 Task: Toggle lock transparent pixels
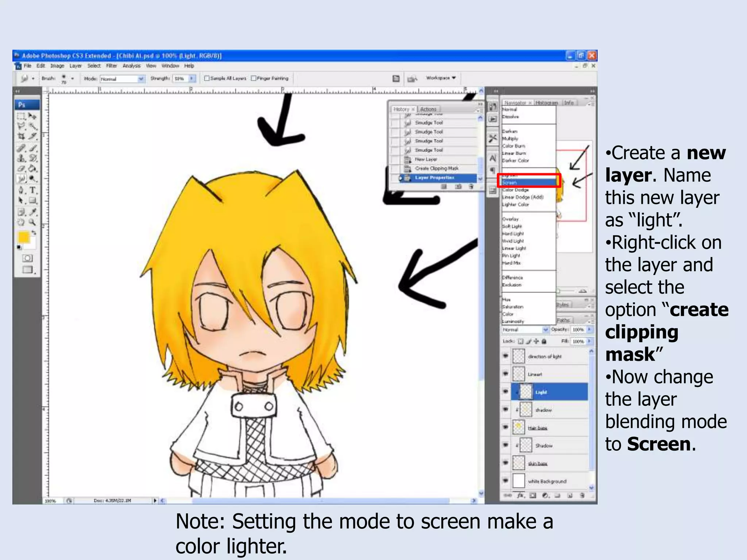pos(520,342)
